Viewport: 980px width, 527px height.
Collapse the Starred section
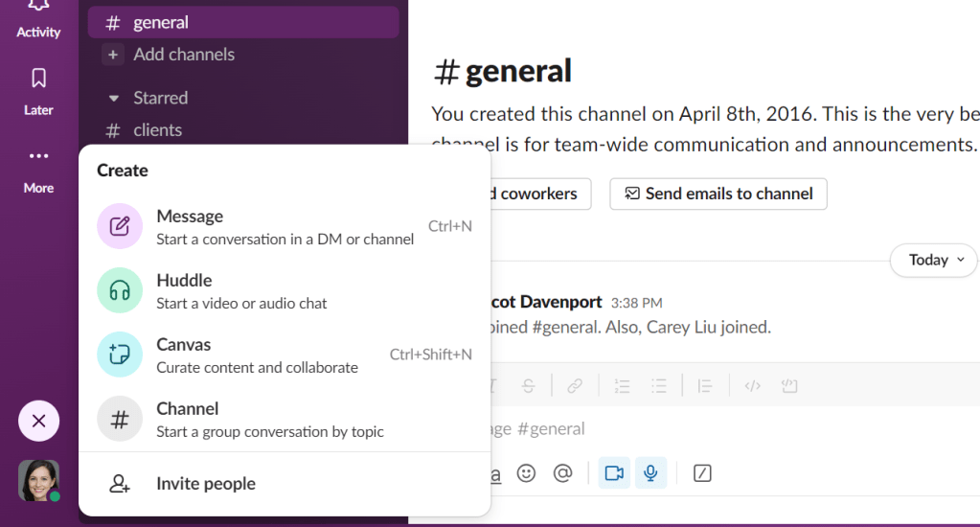click(114, 98)
